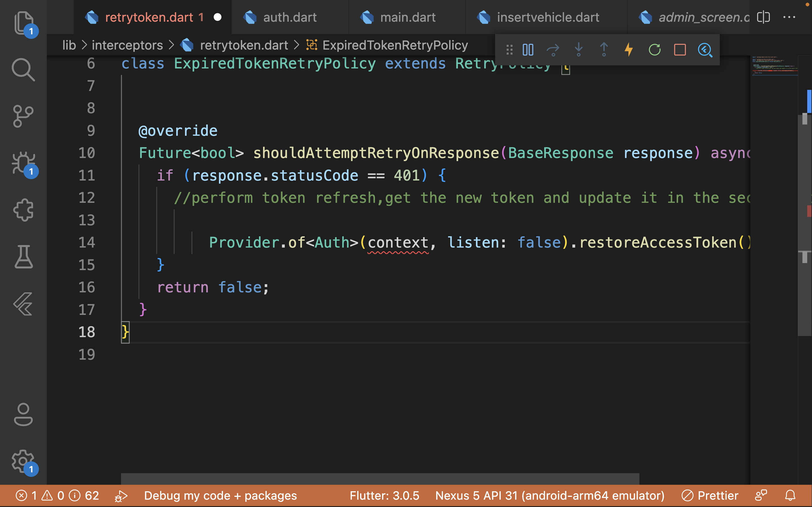Open the insertvehicle.dart tab

pos(548,17)
